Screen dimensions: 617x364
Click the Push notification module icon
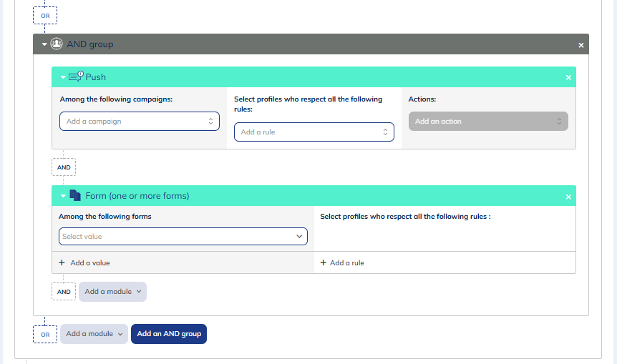point(76,77)
